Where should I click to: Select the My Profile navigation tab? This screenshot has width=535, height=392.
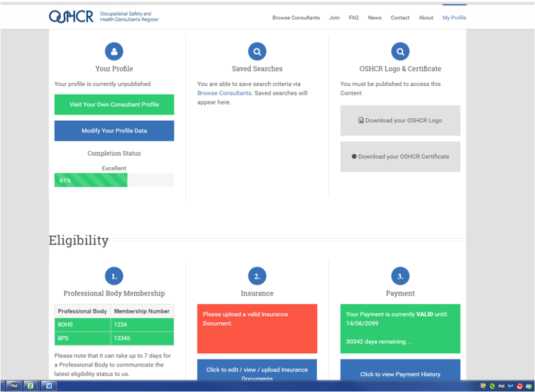click(454, 18)
